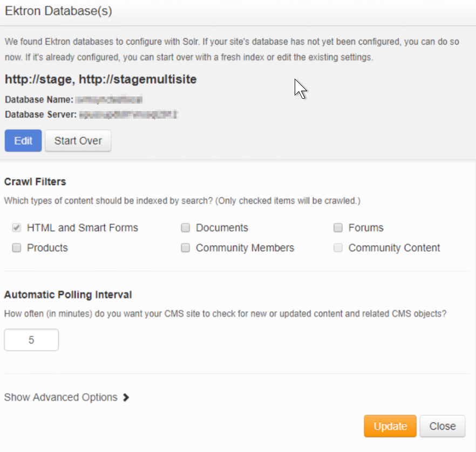Click the 'How often (in minutes)' description text
476x452 pixels.
(x=225, y=314)
